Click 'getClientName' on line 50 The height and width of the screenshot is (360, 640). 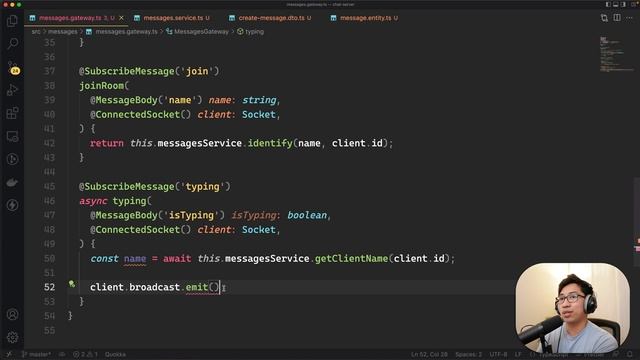(351, 258)
